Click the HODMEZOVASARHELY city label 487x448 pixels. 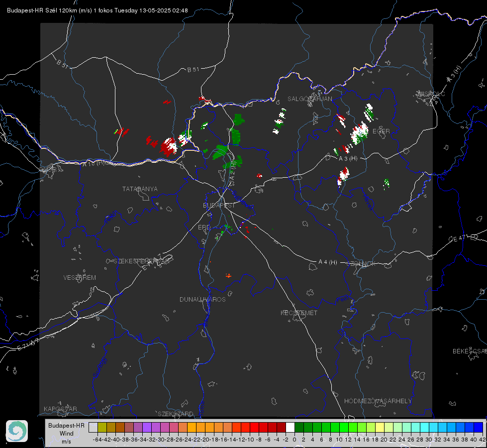[x=378, y=401]
